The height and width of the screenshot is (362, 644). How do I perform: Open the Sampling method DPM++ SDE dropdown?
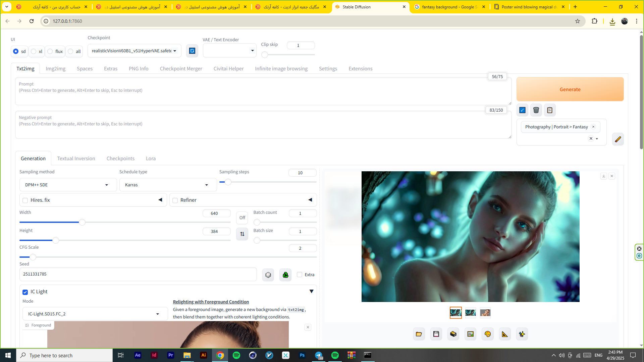tap(68, 185)
